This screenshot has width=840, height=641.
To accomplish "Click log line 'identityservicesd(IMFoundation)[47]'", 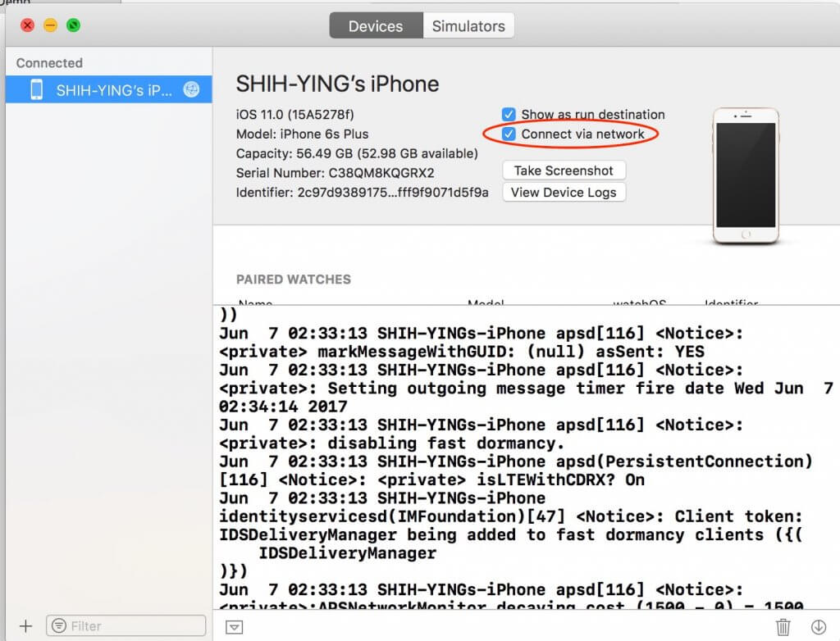I will click(510, 516).
